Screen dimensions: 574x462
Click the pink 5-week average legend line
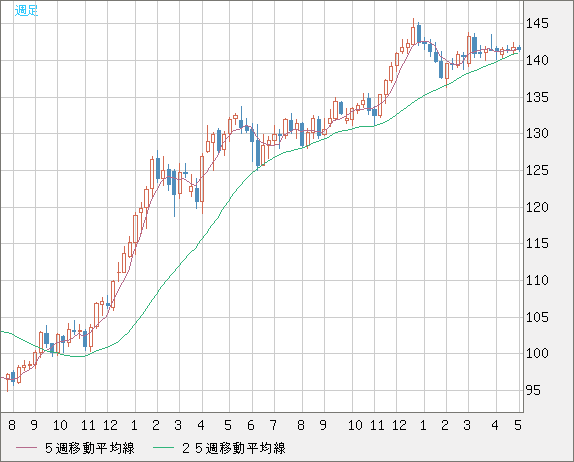(x=27, y=448)
